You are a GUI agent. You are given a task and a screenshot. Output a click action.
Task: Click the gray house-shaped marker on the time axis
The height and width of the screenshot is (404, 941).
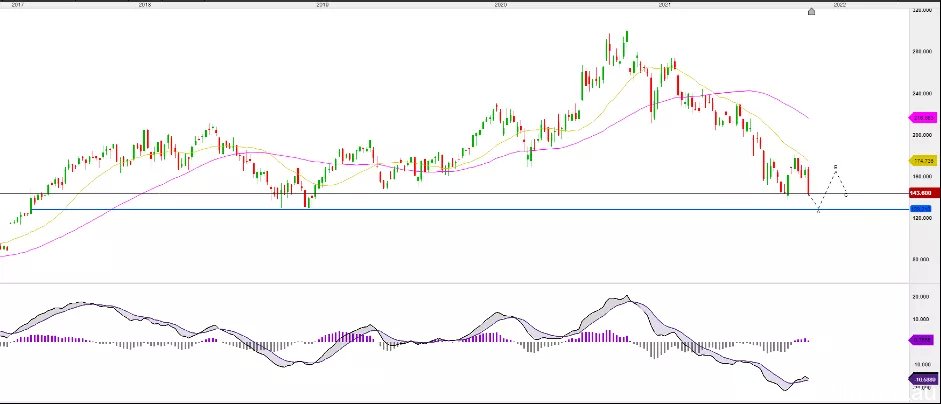click(811, 11)
